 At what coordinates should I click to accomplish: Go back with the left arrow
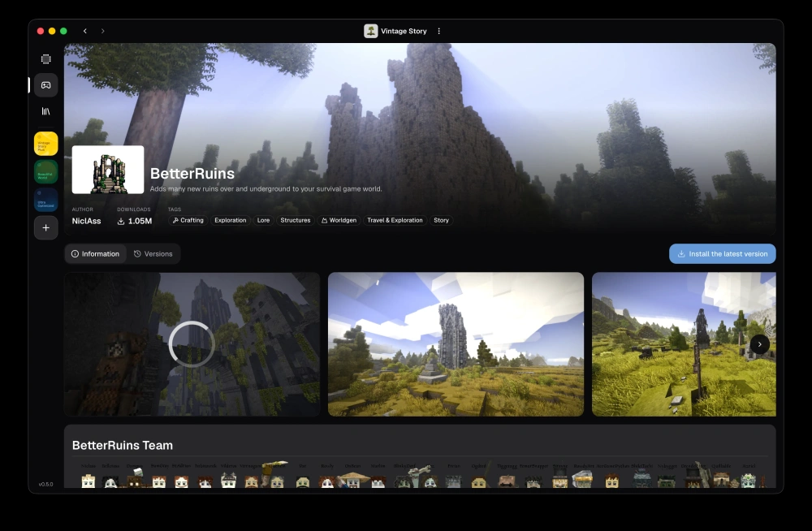point(85,31)
